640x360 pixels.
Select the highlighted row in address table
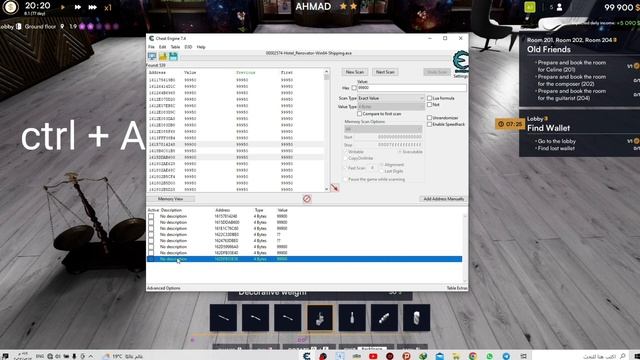304,259
